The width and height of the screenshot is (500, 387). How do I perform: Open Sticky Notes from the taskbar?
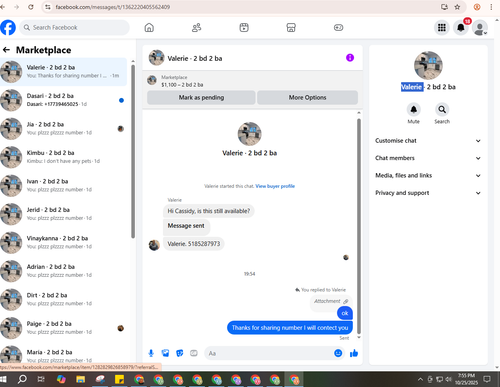[119, 379]
